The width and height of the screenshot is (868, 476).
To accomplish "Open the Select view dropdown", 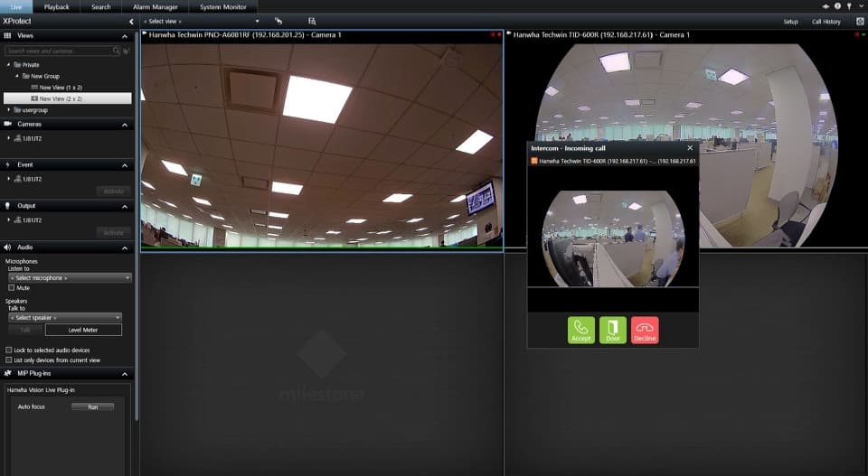I will coord(201,21).
